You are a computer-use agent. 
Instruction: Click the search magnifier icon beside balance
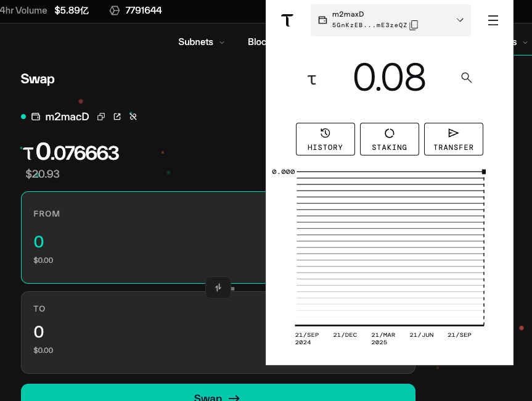tap(467, 78)
